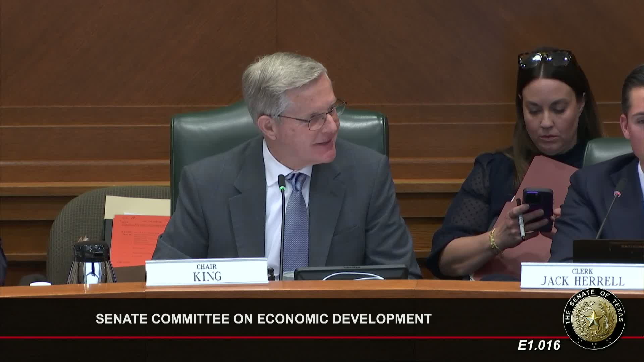Click the microphone in front of Chair King
The image size is (644, 362).
click(282, 181)
